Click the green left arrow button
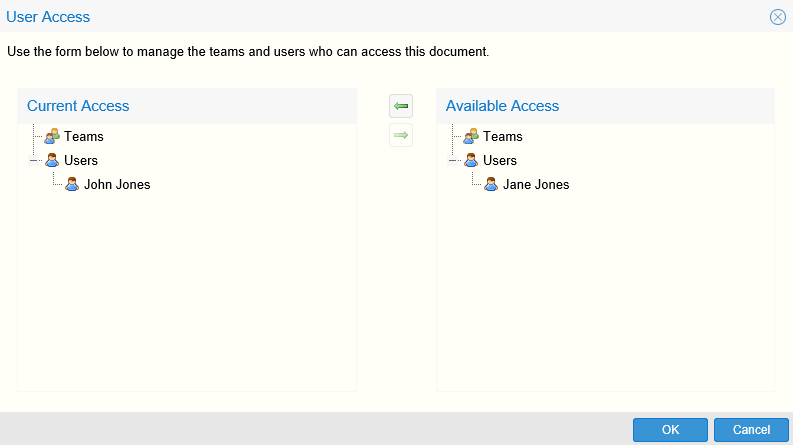 pyautogui.click(x=401, y=106)
